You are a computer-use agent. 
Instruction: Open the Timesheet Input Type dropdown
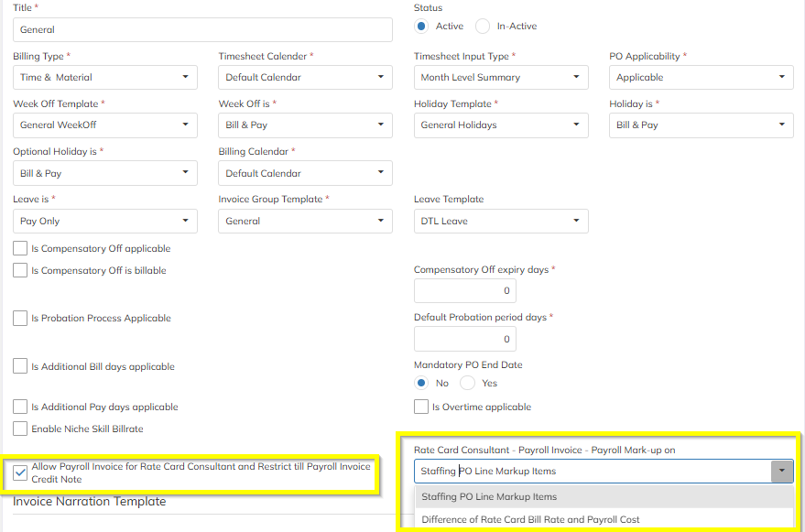tap(500, 78)
